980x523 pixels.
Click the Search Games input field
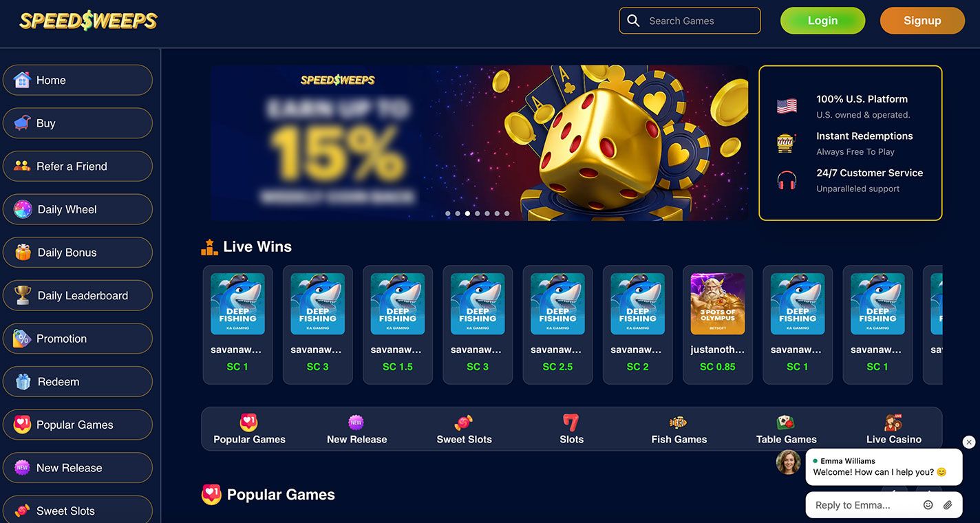tap(690, 21)
